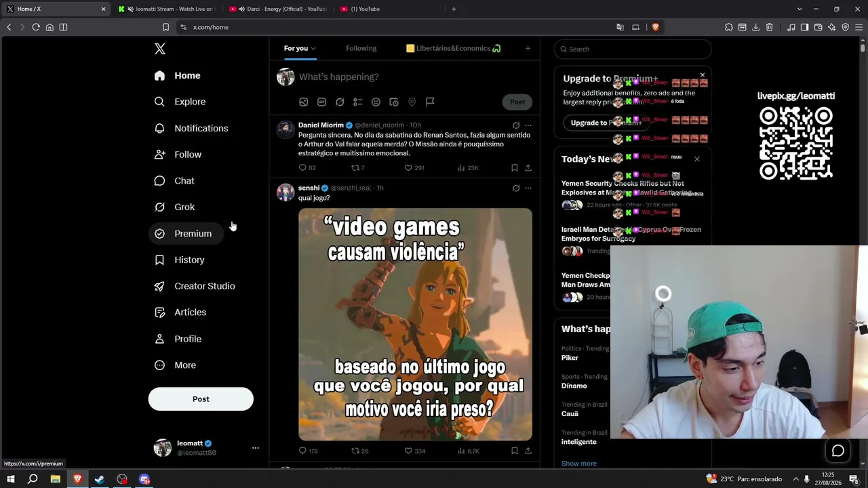Open Brave Wallet from the toolbar

click(818, 27)
